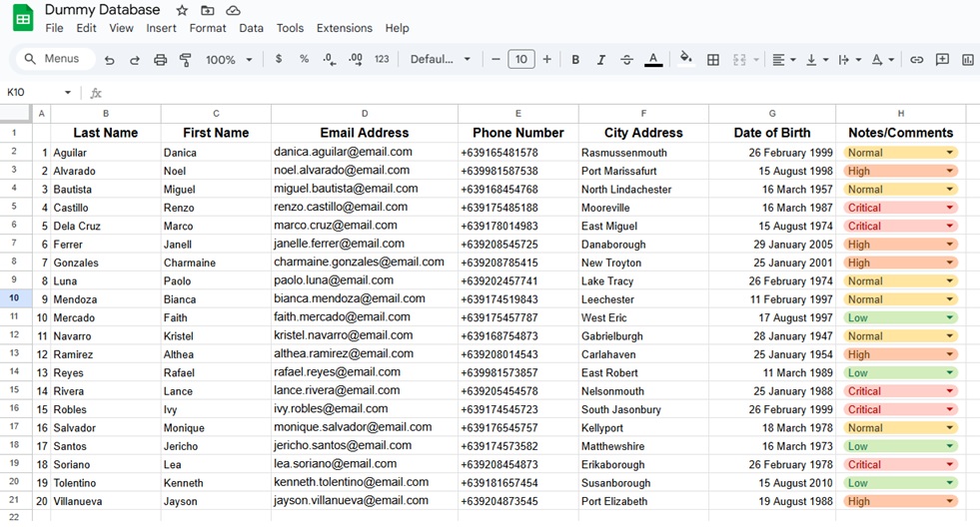The width and height of the screenshot is (980, 529).
Task: Click the select-all corner box
Action: pyautogui.click(x=15, y=113)
